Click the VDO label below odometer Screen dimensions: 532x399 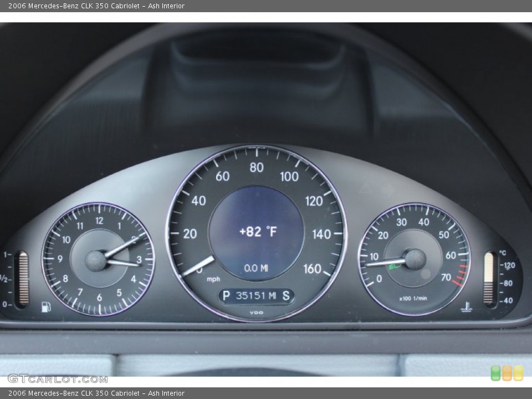pos(256,313)
